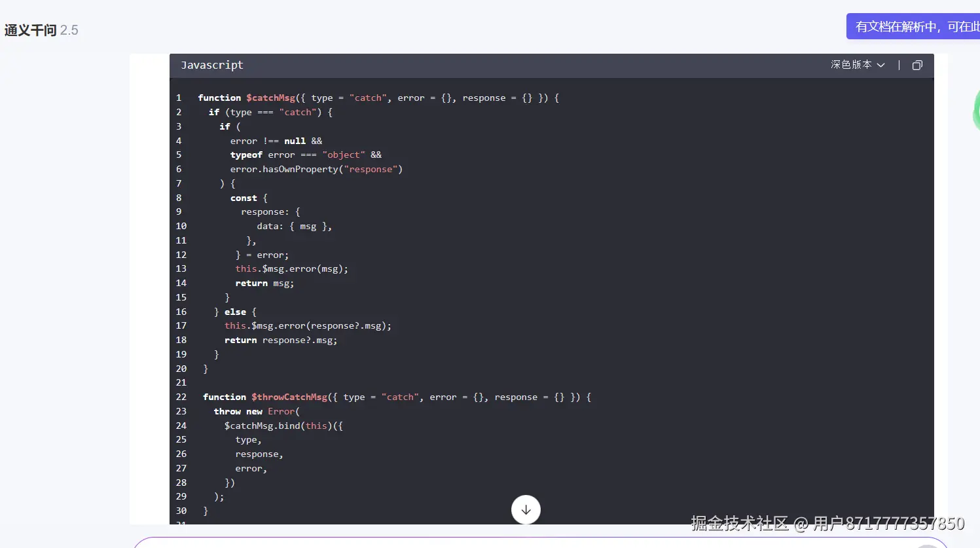The height and width of the screenshot is (548, 980).
Task: Click 'typeof error === "object"' on line 5
Action: coord(298,155)
